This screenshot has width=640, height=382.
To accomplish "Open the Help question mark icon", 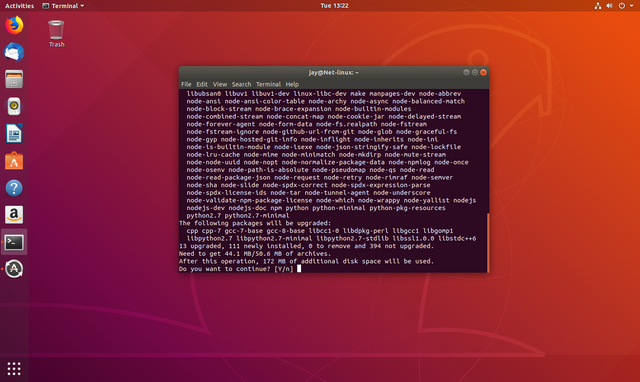I will click(14, 188).
